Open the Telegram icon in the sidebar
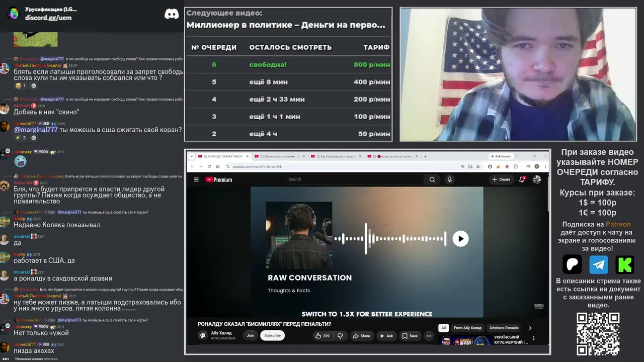This screenshot has height=362, width=644. point(599,264)
